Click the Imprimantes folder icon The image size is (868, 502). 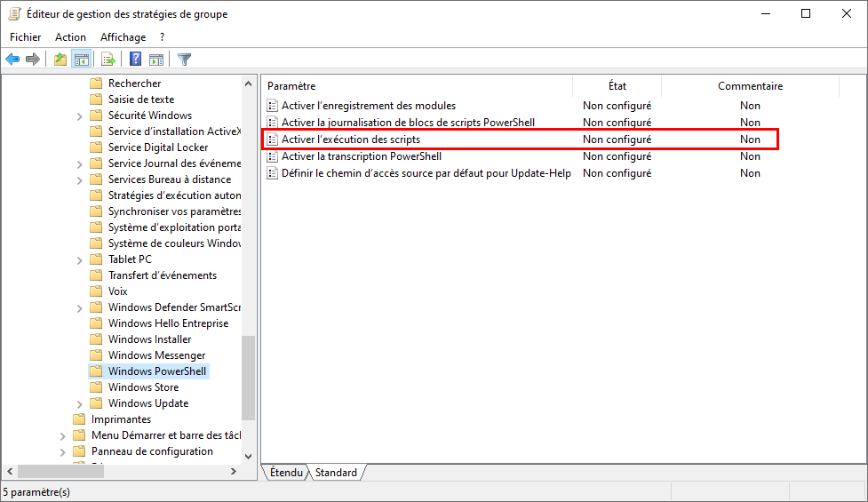coord(79,419)
